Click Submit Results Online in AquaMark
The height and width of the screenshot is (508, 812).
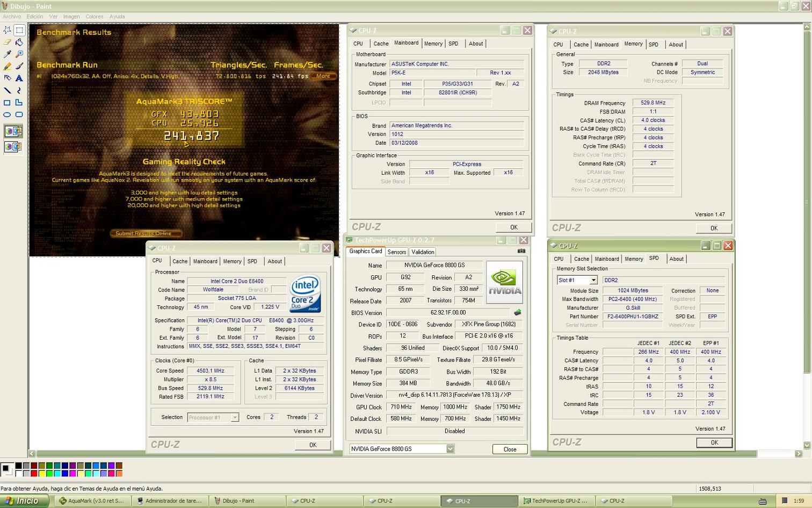click(146, 233)
